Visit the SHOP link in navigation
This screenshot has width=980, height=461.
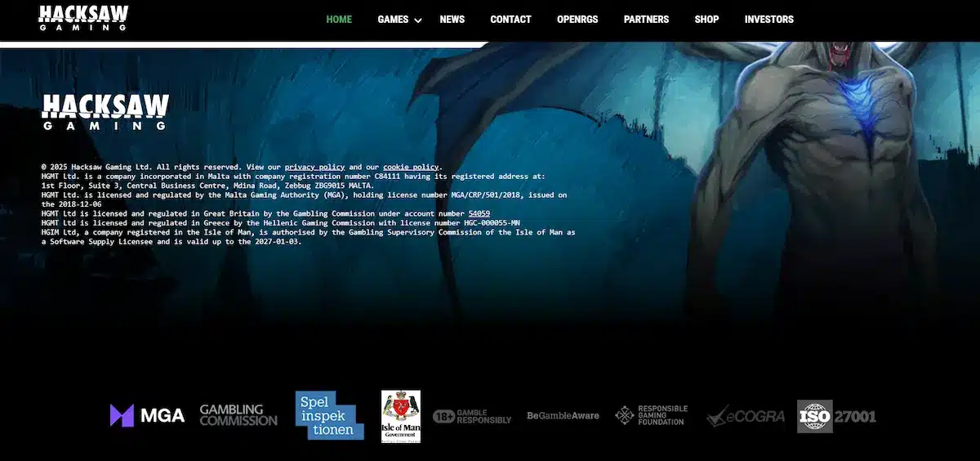706,20
